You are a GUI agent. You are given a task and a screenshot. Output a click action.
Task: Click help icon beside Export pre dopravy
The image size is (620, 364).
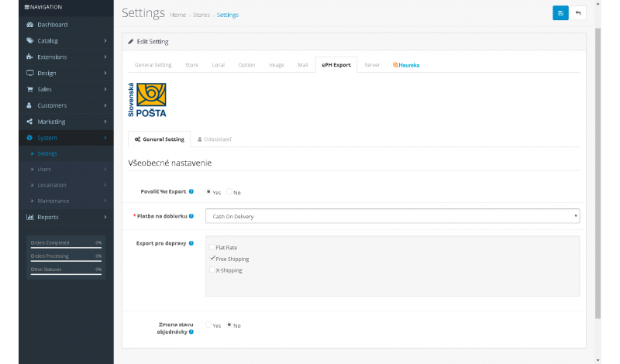tap(191, 243)
